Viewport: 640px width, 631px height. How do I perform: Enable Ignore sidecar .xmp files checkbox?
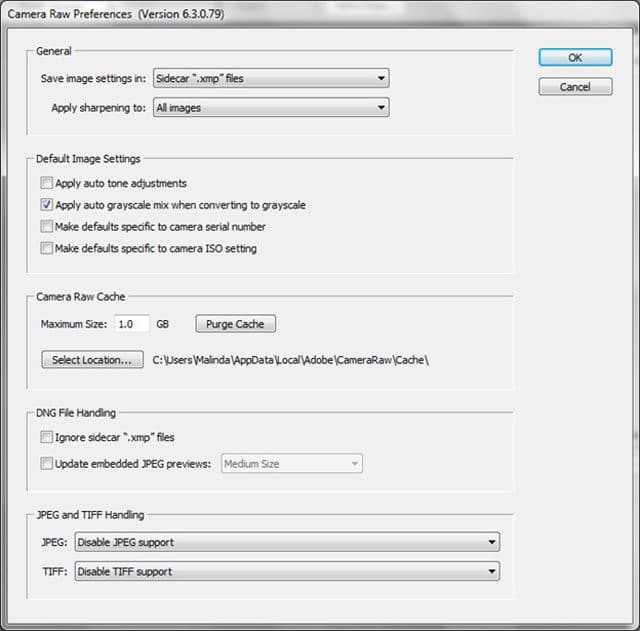[47, 437]
